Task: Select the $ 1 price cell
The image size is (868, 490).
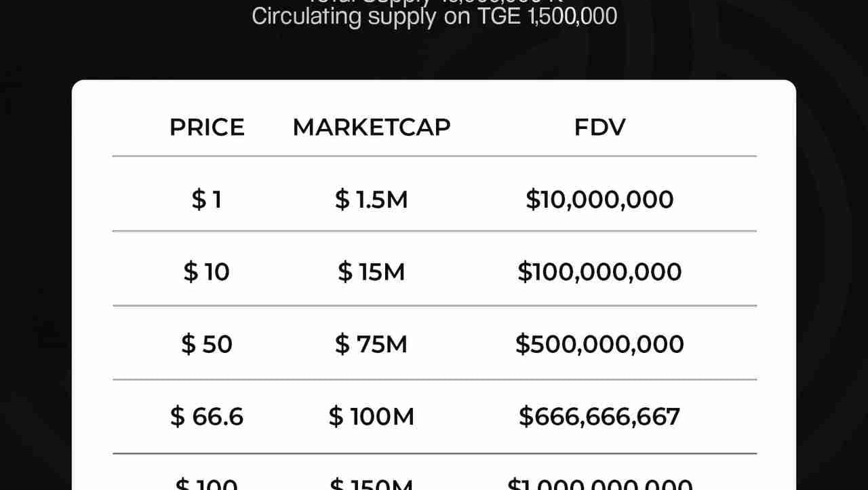Action: (207, 200)
